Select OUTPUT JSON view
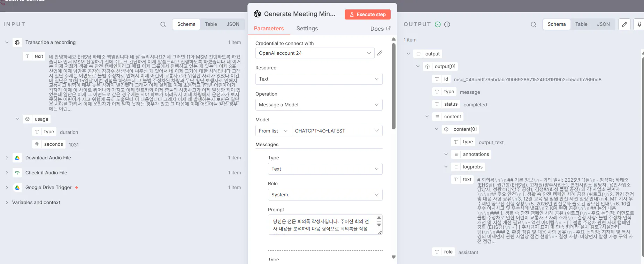This screenshot has height=264, width=644. pyautogui.click(x=603, y=24)
